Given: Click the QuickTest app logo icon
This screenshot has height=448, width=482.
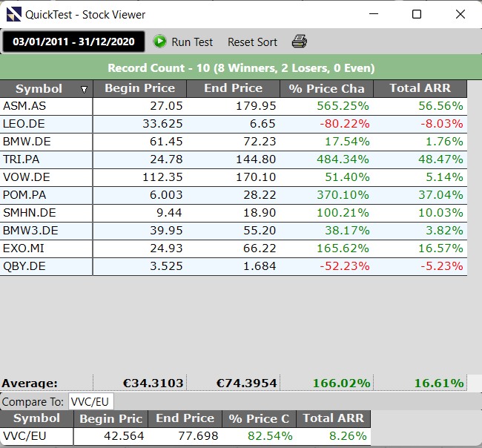Looking at the screenshot, I should 13,14.
